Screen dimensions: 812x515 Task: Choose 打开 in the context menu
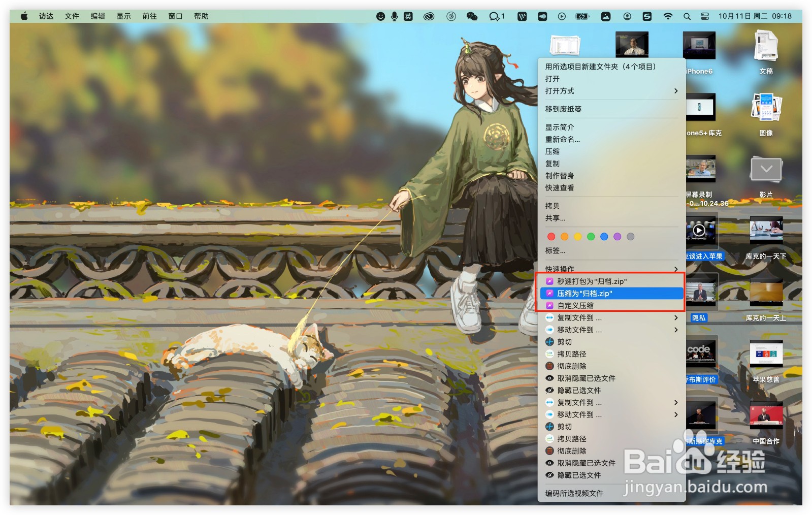point(611,79)
